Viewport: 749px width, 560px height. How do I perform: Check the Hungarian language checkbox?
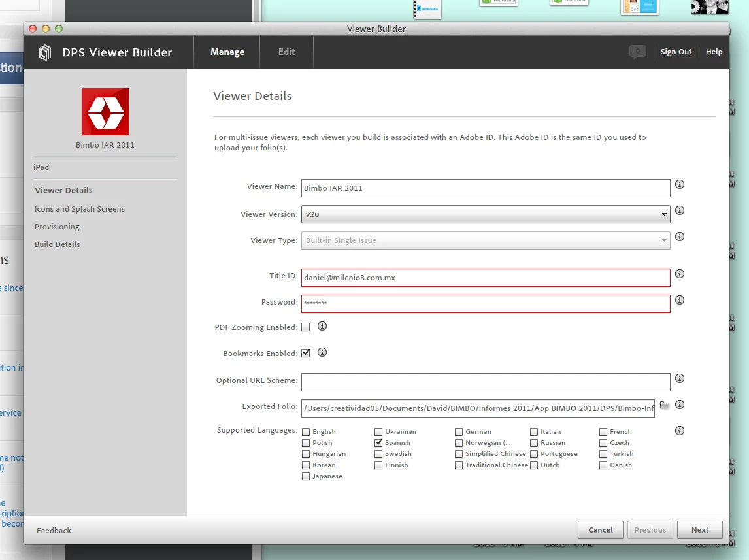pyautogui.click(x=306, y=454)
